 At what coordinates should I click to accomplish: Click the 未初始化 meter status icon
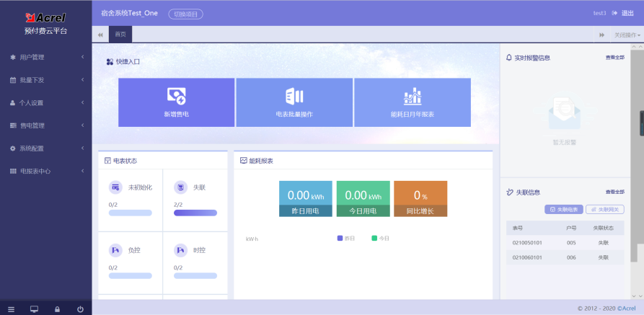click(115, 187)
